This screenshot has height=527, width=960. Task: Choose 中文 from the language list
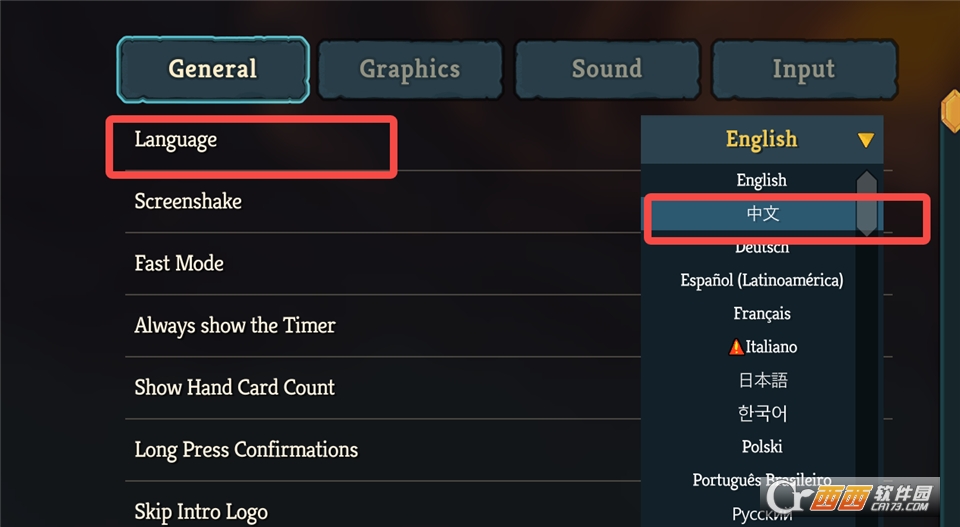(762, 214)
